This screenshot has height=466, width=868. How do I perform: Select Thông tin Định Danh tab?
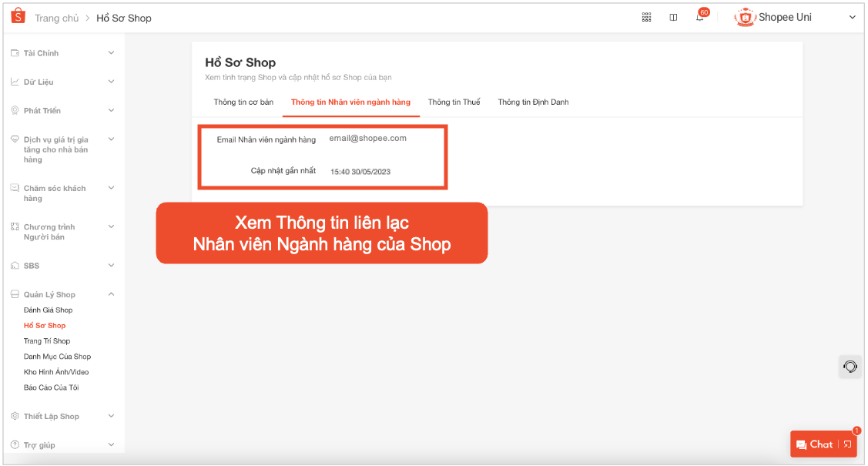pos(532,101)
